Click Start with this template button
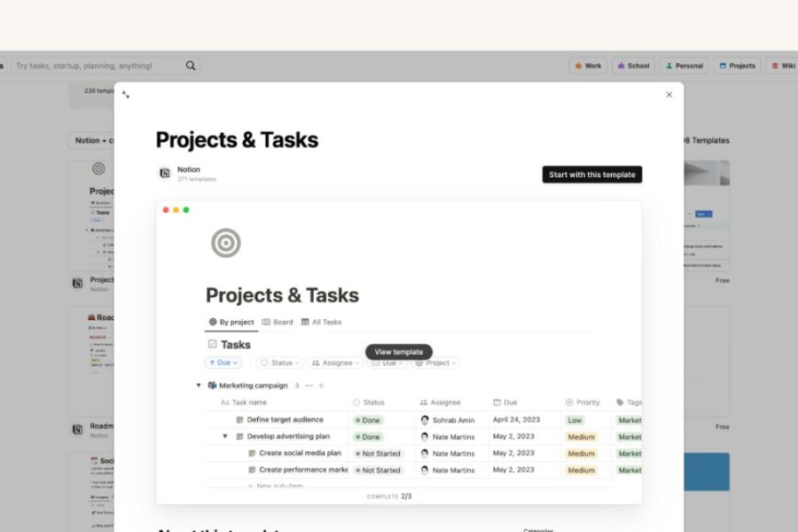The width and height of the screenshot is (798, 532). tap(591, 175)
